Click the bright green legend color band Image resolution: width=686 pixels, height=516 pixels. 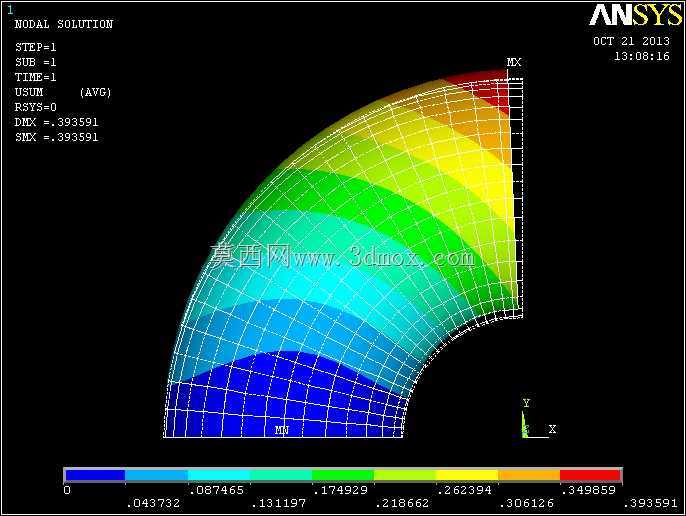(343, 475)
